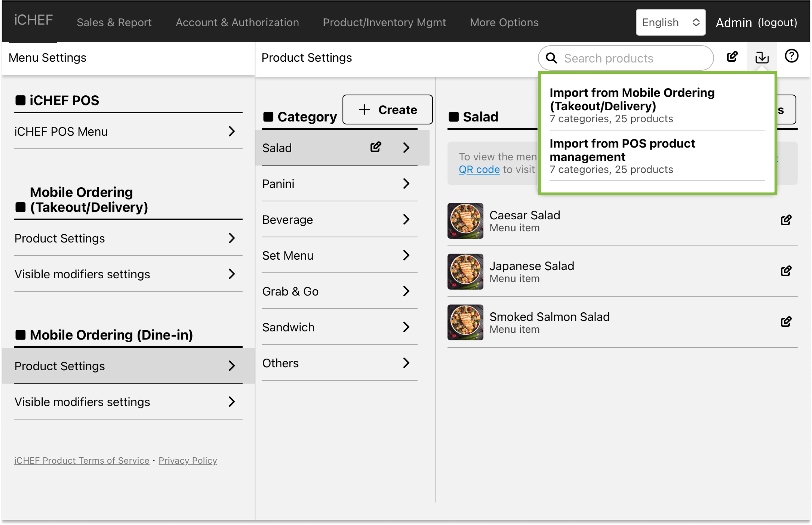The height and width of the screenshot is (525, 812).
Task: Open the Sales & Report menu
Action: click(114, 22)
